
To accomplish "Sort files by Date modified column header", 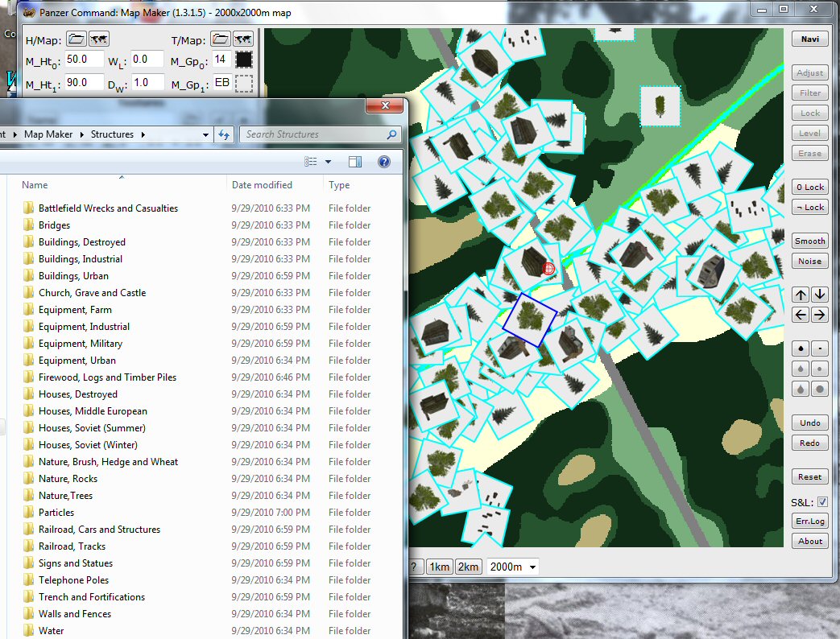I will point(262,184).
